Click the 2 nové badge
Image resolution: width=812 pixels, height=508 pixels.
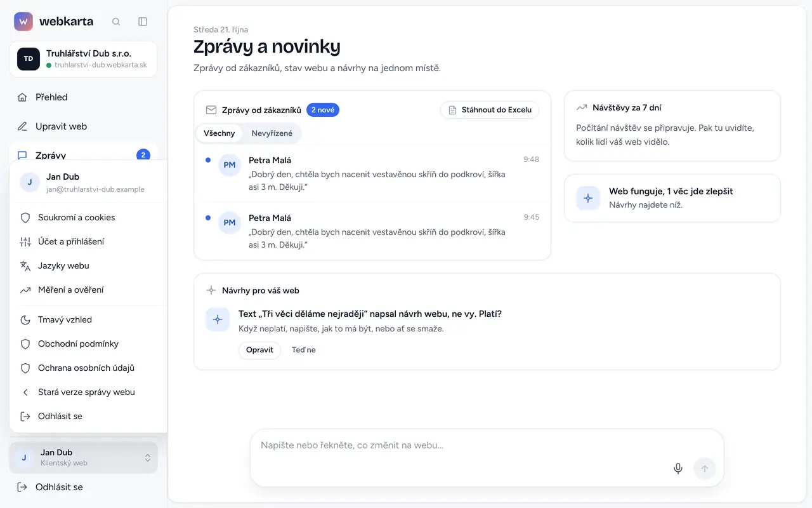(323, 110)
